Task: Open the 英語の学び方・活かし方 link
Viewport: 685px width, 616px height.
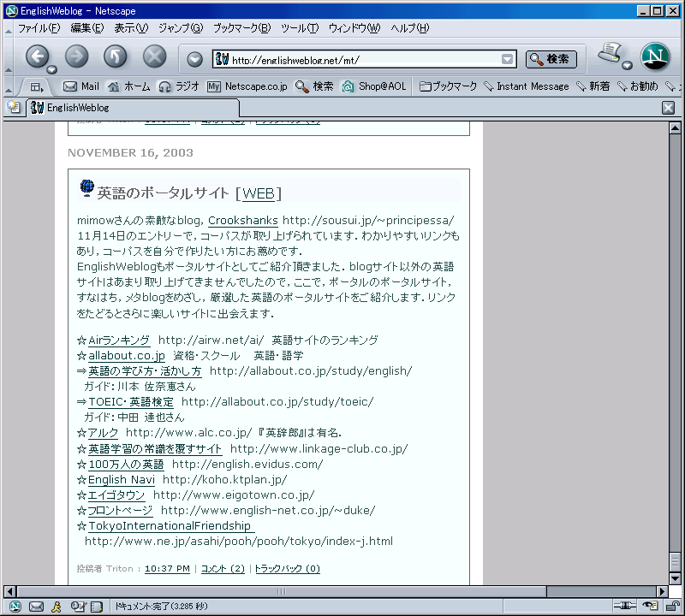Action: pos(145,371)
